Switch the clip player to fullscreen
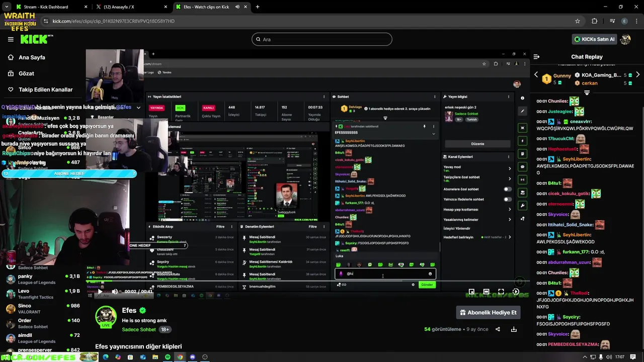 tap(501, 292)
